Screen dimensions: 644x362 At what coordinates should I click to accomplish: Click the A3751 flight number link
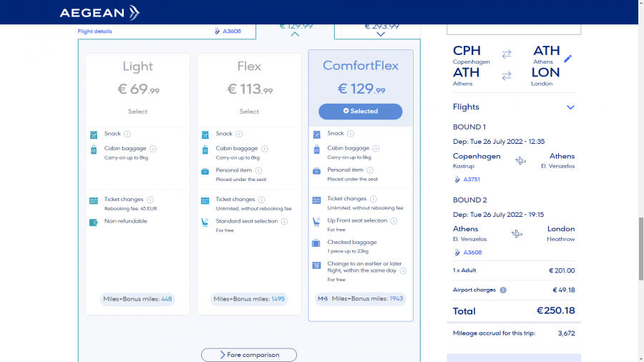[471, 180]
